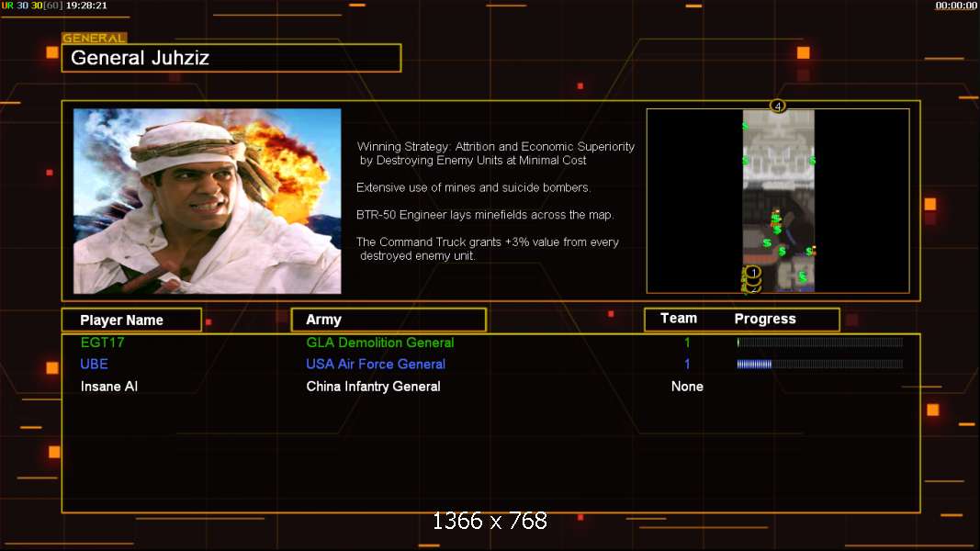Click the GENERAL label tag
The width and height of the screenshot is (980, 551).
tap(95, 38)
